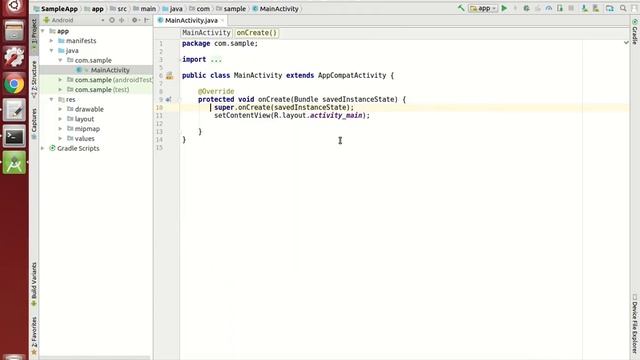Click the Attach debugger to process icon

[x=560, y=8]
